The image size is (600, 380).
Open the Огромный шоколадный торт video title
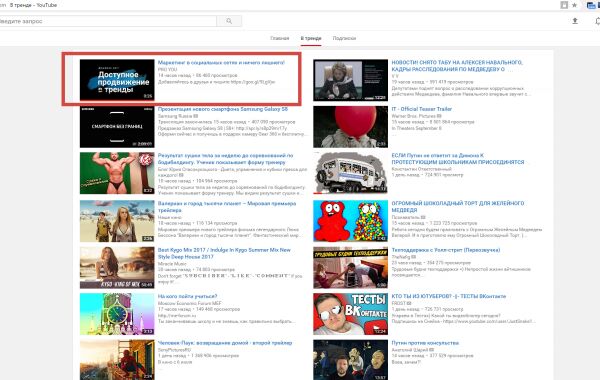pyautogui.click(x=458, y=207)
